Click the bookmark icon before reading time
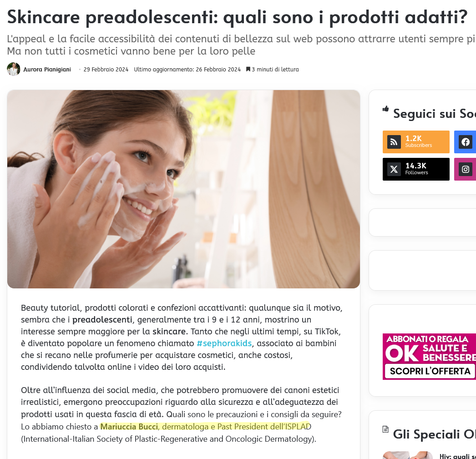 (x=248, y=69)
